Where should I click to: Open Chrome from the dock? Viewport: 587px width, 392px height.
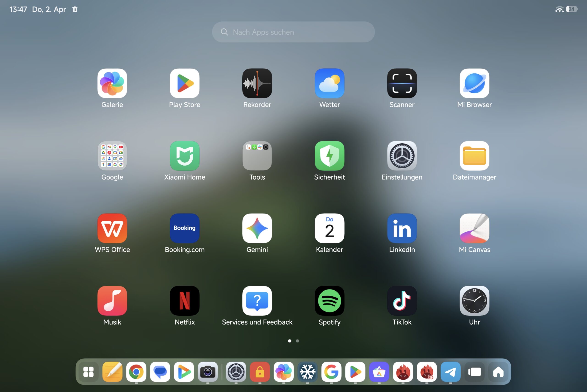click(136, 372)
